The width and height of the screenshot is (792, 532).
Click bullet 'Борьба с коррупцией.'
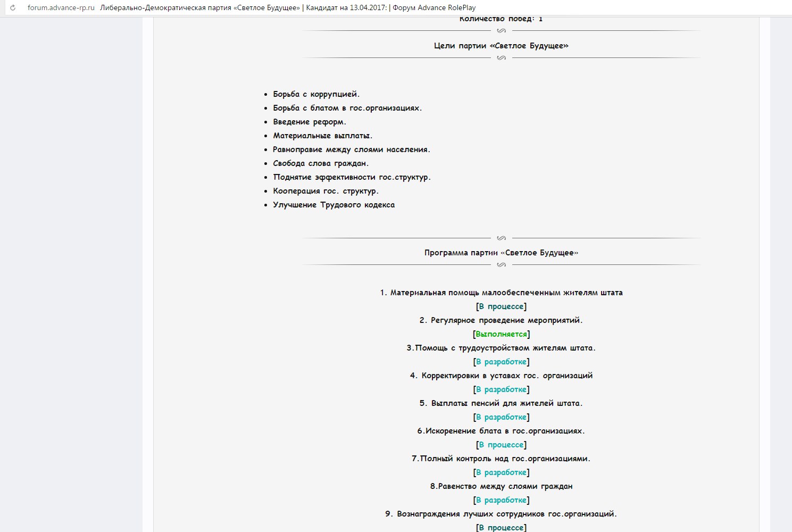pyautogui.click(x=316, y=94)
